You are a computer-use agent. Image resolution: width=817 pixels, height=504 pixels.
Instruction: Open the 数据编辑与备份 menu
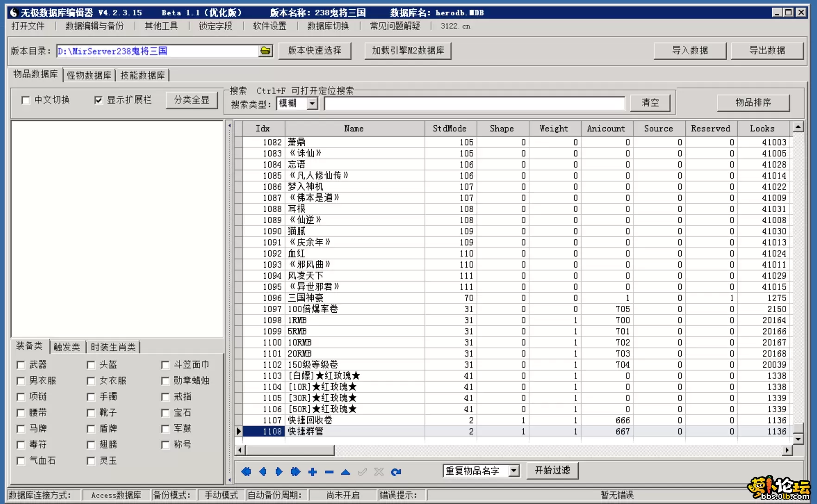(95, 26)
